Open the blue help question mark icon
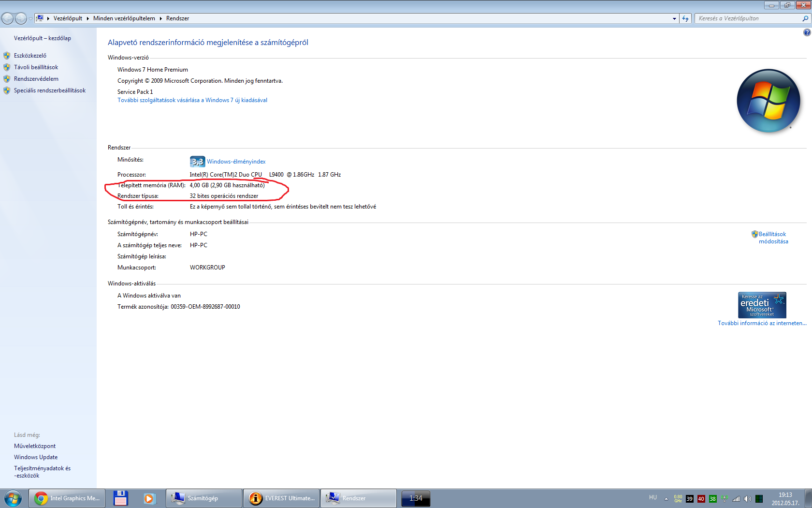Viewport: 812px width, 508px height. (x=807, y=32)
